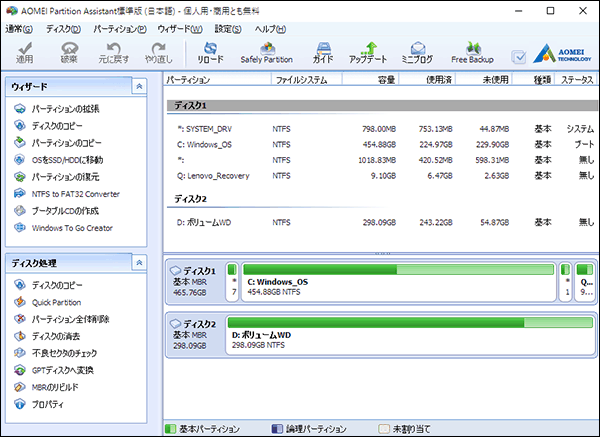Select MBRのリビルド operation
The height and width of the screenshot is (437, 600).
46,387
